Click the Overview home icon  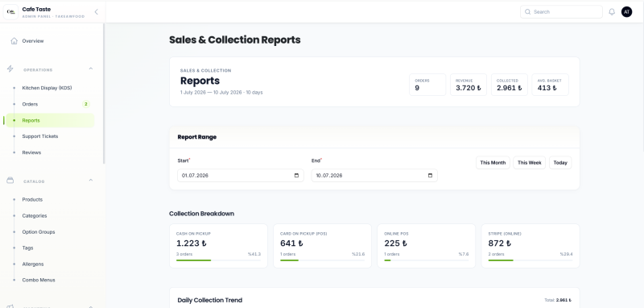14,40
